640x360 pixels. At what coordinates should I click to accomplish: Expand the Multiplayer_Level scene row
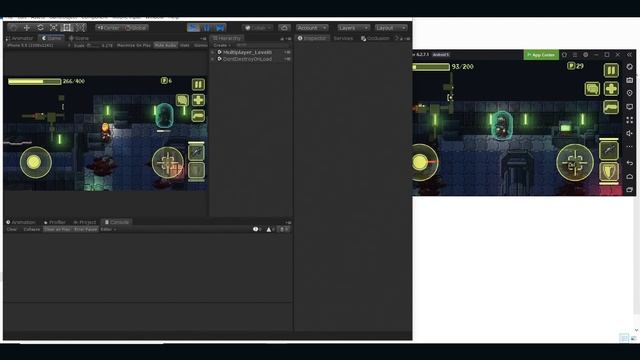pyautogui.click(x=213, y=52)
